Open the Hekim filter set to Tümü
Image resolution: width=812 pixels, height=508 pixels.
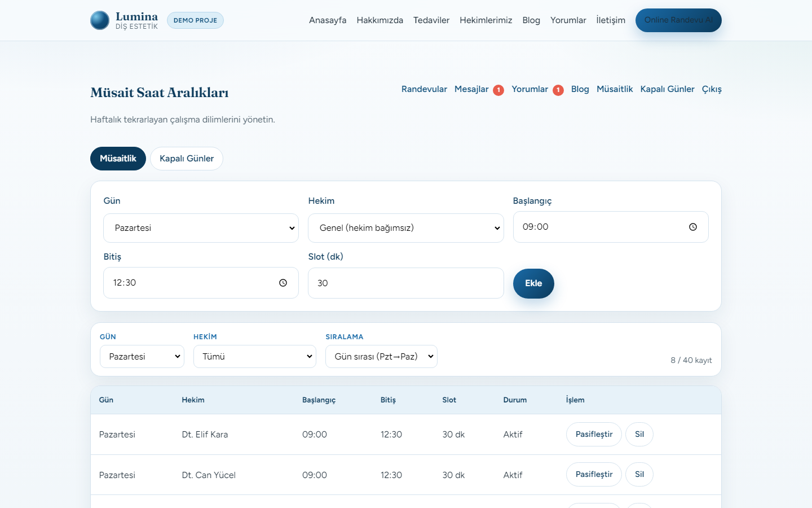(255, 357)
